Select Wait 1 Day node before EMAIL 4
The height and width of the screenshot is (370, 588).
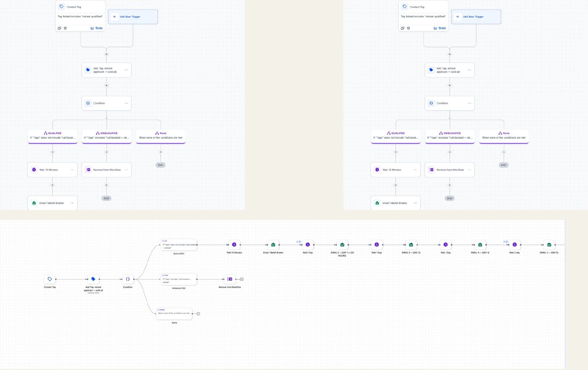(446, 245)
